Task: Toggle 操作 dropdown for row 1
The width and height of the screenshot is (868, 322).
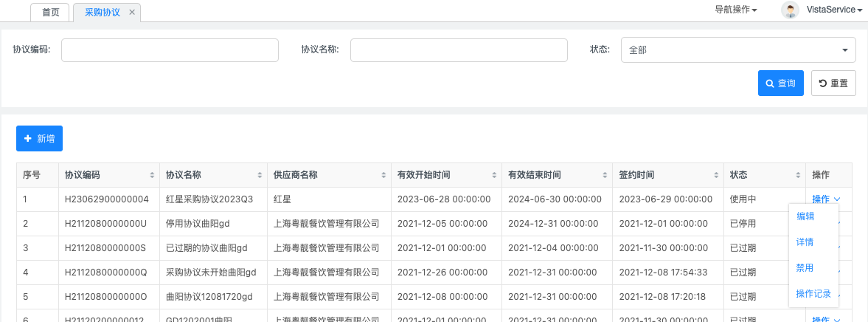Action: point(826,199)
